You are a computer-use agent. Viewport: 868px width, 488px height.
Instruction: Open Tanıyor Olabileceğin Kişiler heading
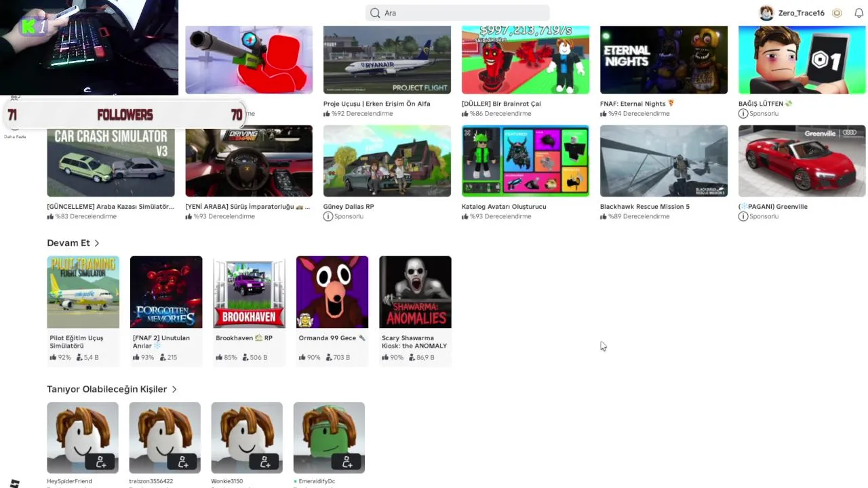[106, 389]
